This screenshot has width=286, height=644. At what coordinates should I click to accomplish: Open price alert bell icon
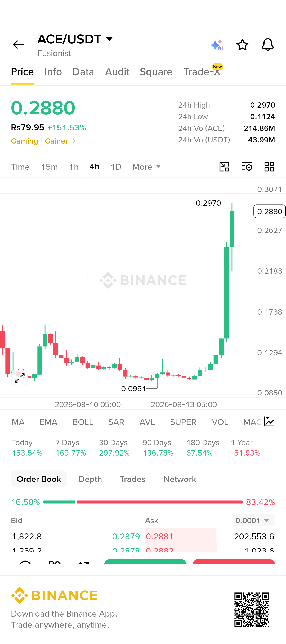click(x=268, y=45)
